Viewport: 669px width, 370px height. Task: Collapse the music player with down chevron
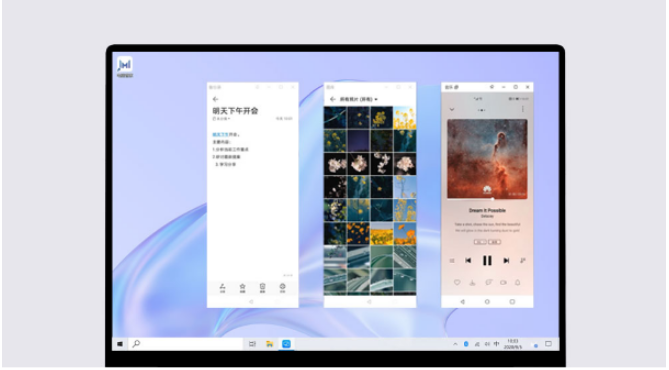pyautogui.click(x=452, y=110)
